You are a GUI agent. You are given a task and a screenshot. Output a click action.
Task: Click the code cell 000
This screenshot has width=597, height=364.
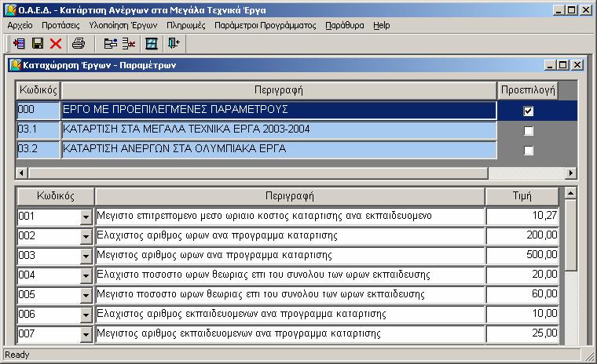[x=38, y=111]
